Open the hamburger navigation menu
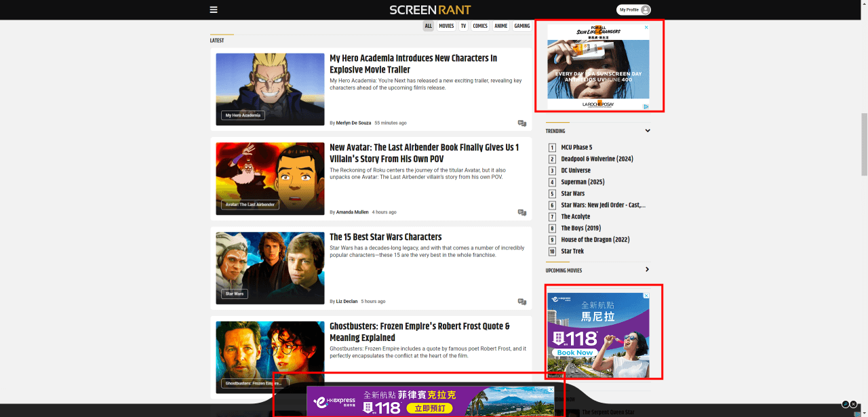Viewport: 868px width, 417px height. coord(214,9)
